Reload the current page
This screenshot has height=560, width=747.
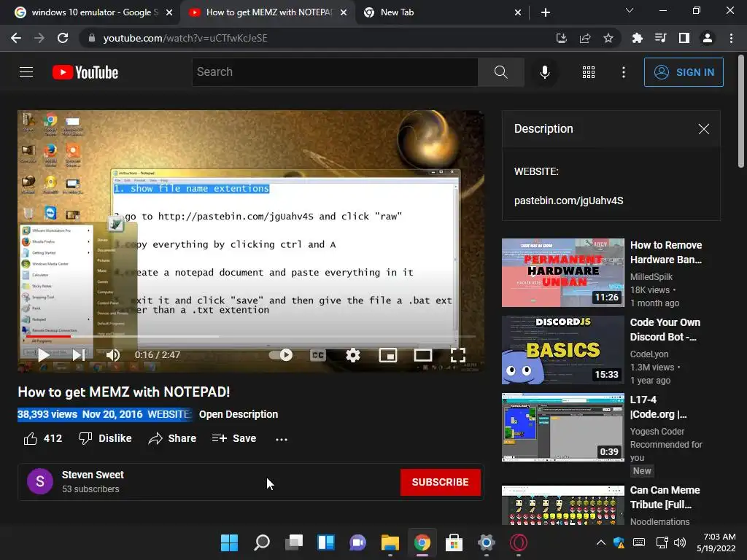pos(63,38)
